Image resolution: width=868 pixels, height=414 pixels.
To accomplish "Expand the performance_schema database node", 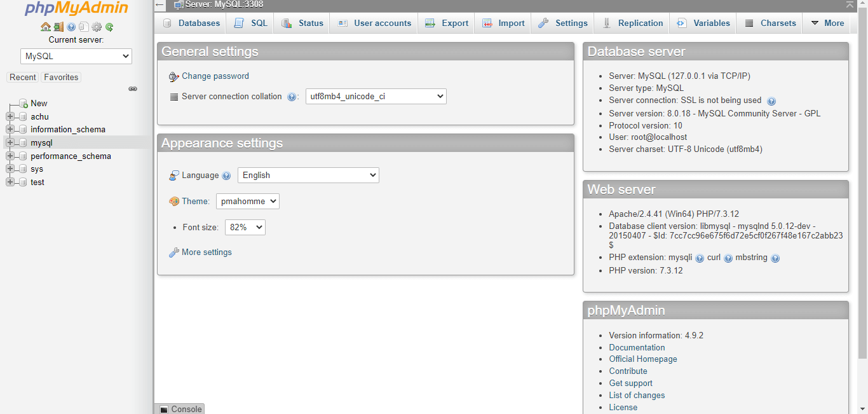I will click(x=10, y=156).
